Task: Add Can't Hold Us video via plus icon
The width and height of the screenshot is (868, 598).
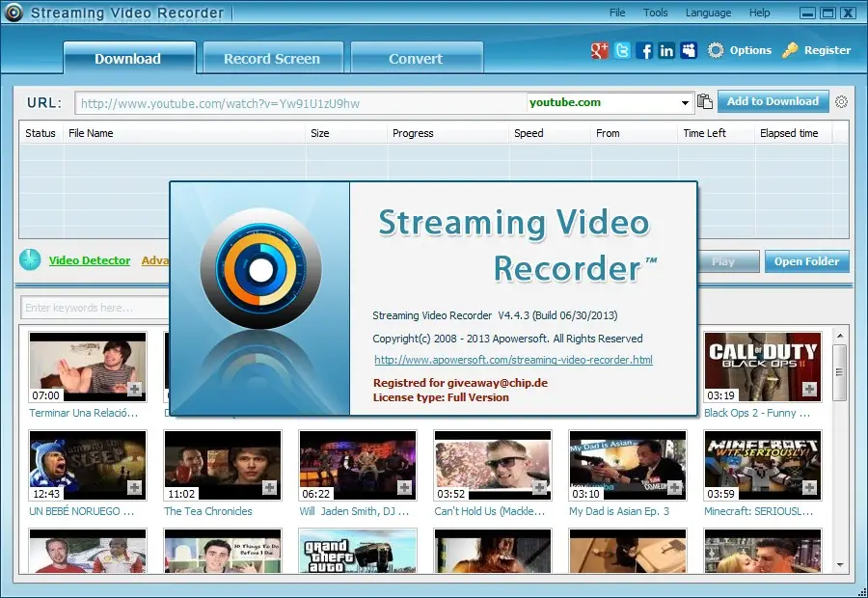Action: coord(540,487)
